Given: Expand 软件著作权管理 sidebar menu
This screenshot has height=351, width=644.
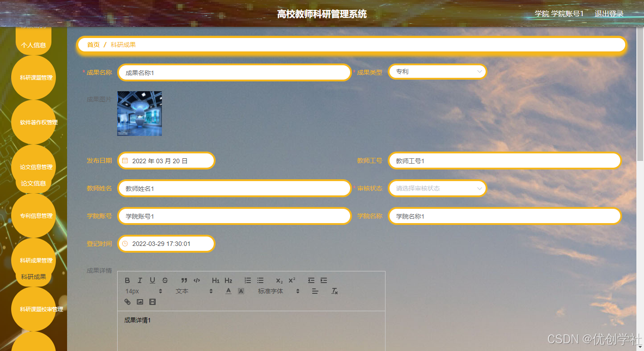Looking at the screenshot, I should click(34, 122).
